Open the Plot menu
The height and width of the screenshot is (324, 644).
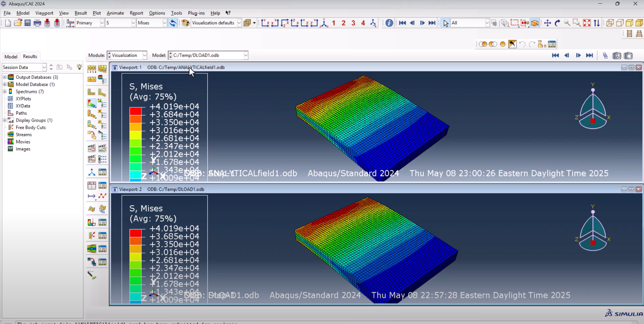97,13
